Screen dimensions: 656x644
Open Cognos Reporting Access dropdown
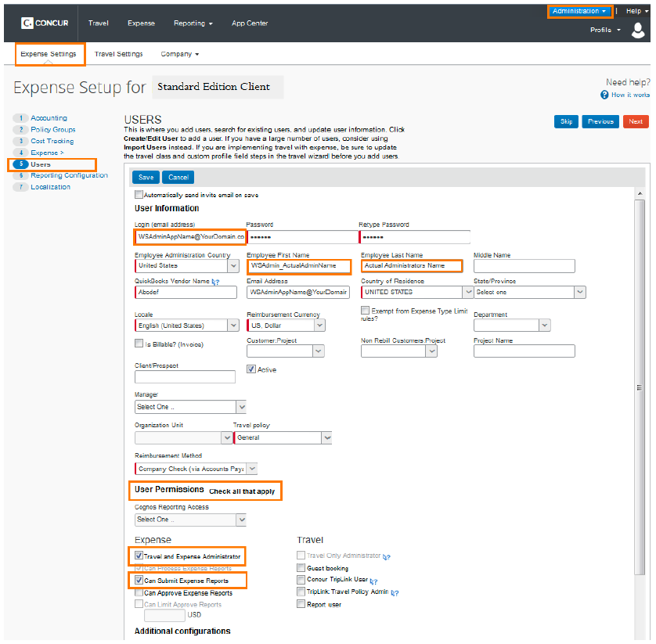click(x=241, y=520)
